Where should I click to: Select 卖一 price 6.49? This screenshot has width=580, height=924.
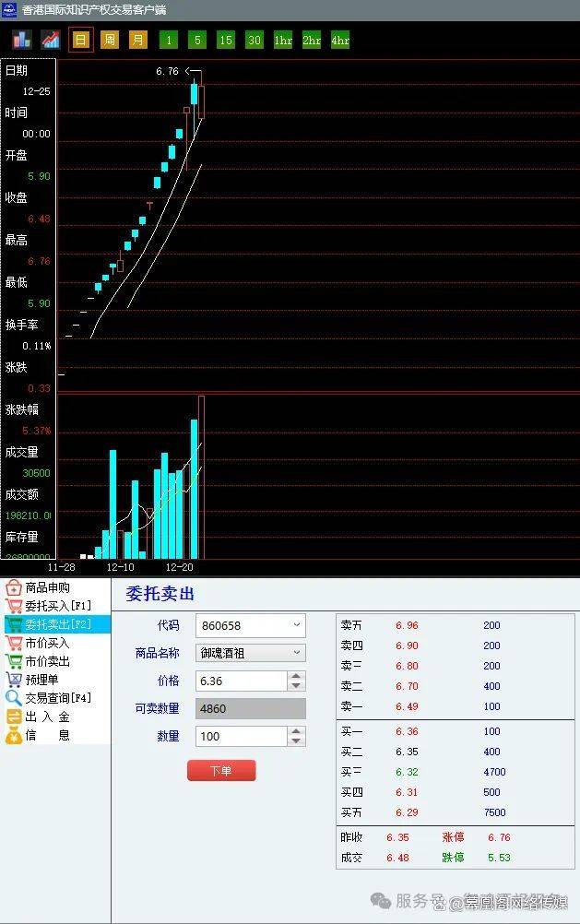tap(407, 706)
